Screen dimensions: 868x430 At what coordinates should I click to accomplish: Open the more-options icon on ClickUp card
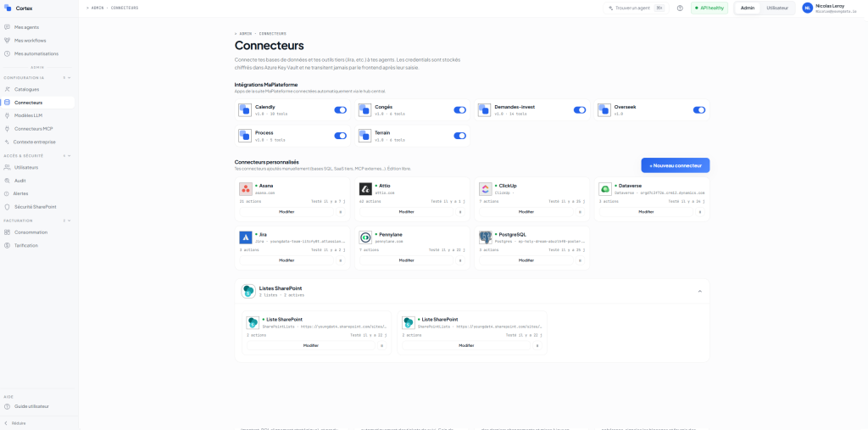[x=580, y=212]
